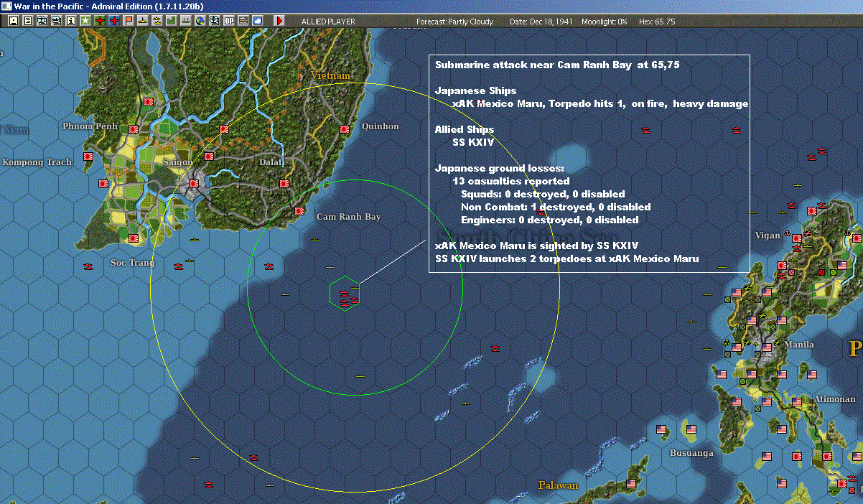Click the 'Japanese Ships' heading

coord(475,90)
